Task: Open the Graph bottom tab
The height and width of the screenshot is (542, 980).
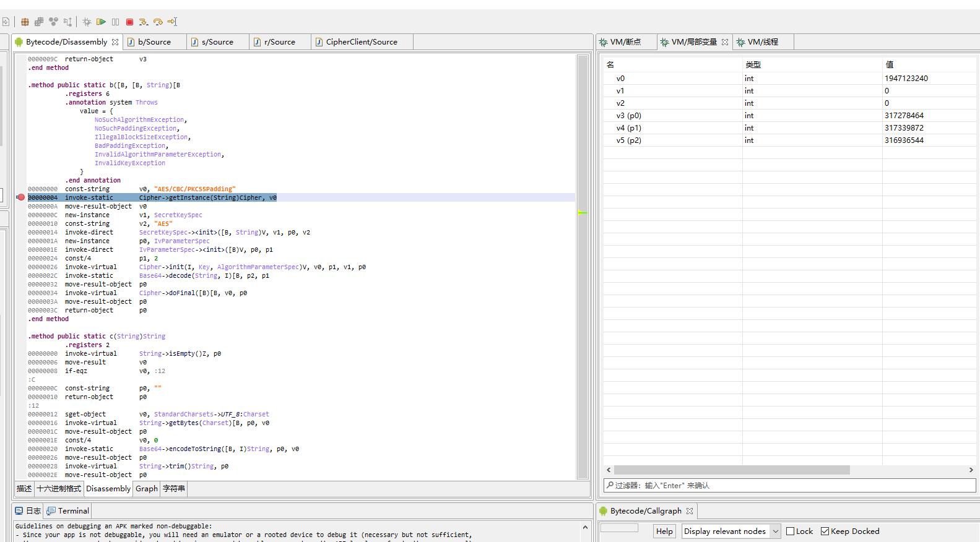Action: (x=147, y=489)
